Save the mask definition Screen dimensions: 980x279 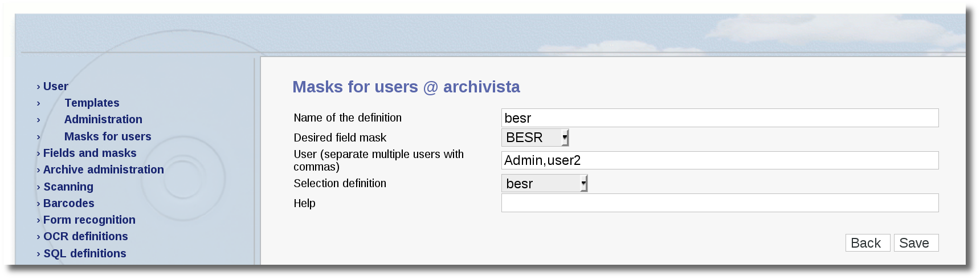tap(916, 243)
